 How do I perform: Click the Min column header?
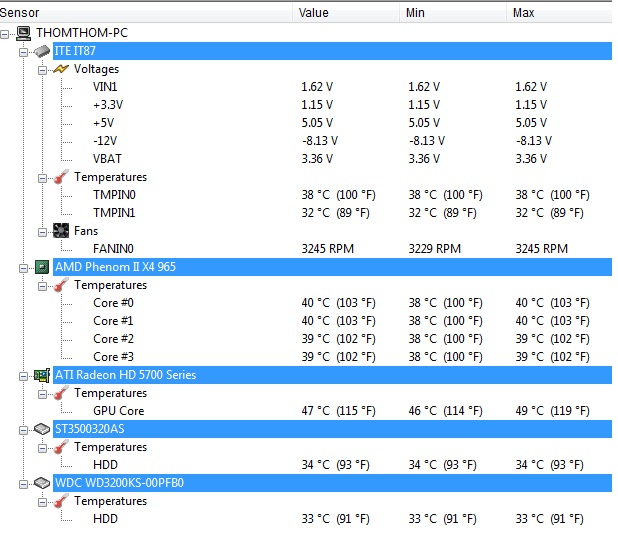[x=453, y=13]
